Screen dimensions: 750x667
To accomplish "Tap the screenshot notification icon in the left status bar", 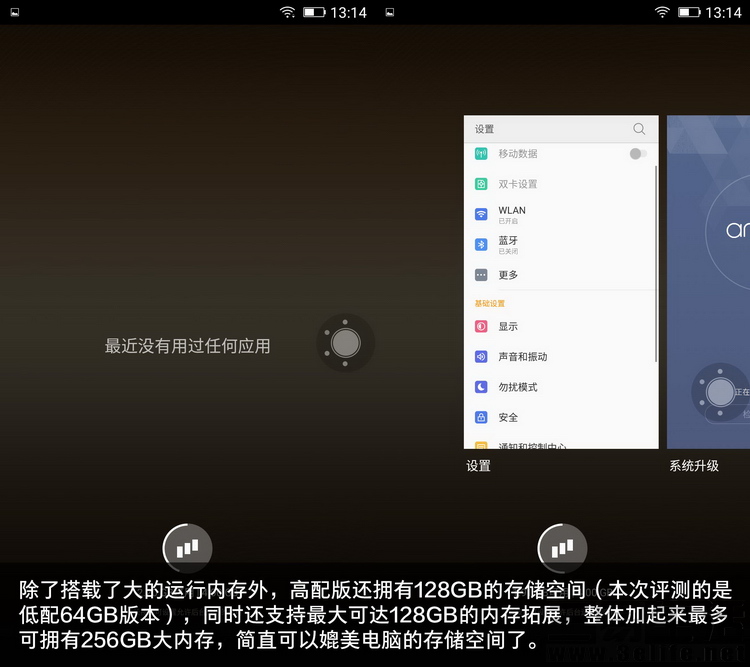I will 15,12.
